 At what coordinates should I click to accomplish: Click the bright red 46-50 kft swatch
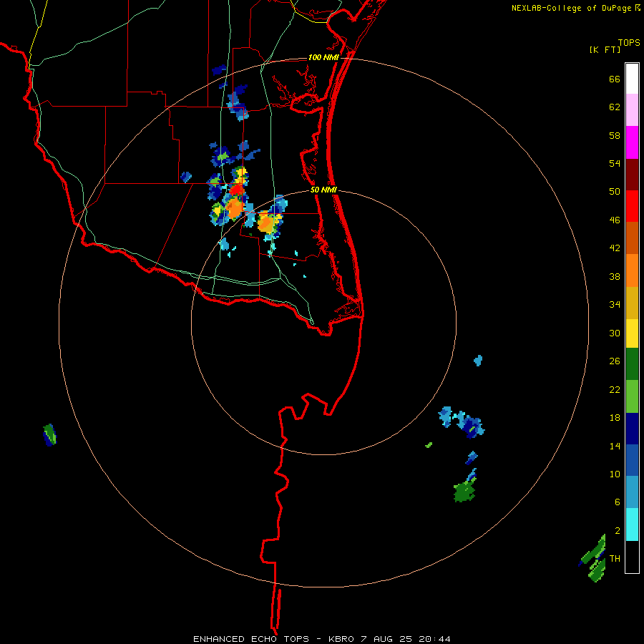(x=632, y=206)
